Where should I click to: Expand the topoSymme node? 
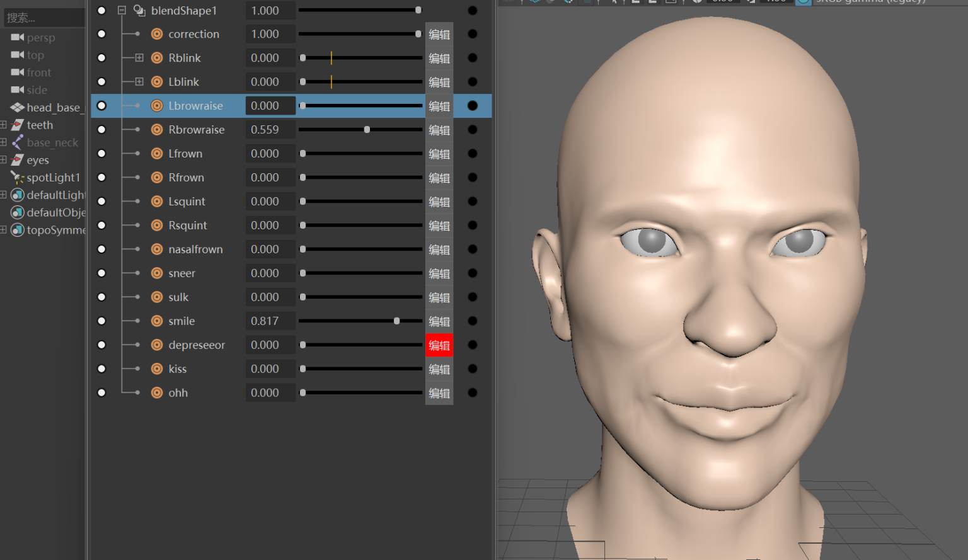pyautogui.click(x=3, y=230)
